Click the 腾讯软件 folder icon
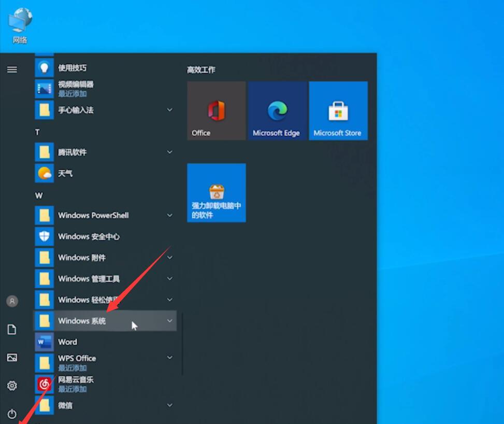Screen dimensions: 504x424 click(45, 152)
